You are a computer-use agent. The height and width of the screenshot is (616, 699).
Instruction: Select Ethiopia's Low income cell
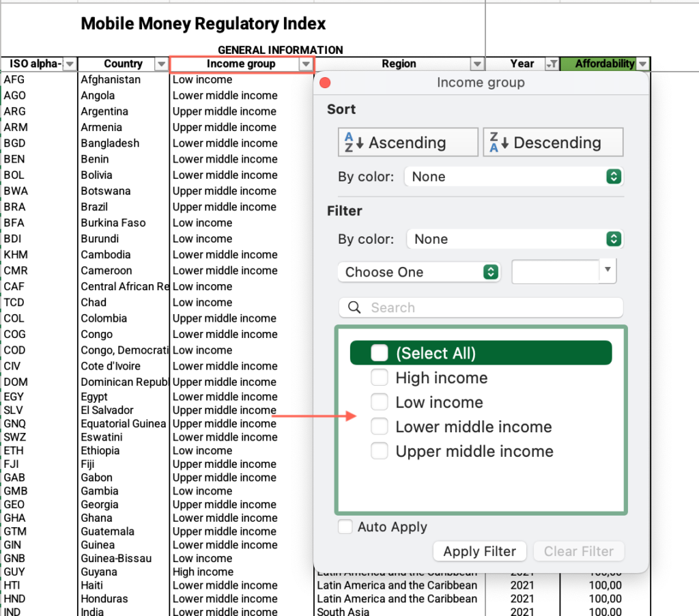(x=242, y=451)
